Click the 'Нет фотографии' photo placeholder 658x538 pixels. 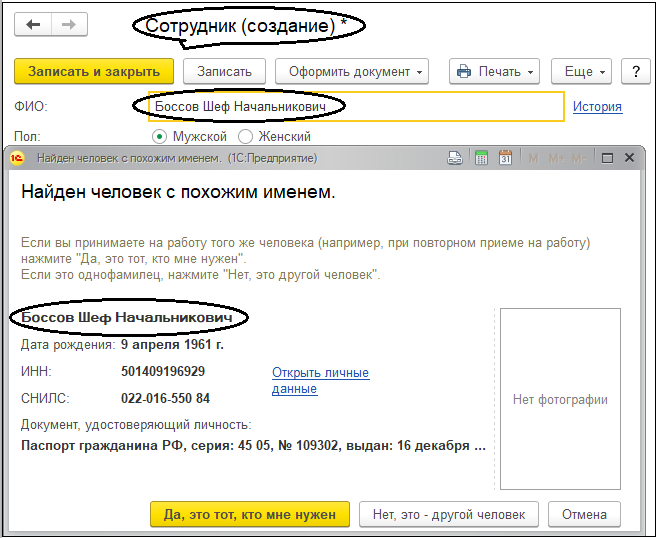coord(560,399)
